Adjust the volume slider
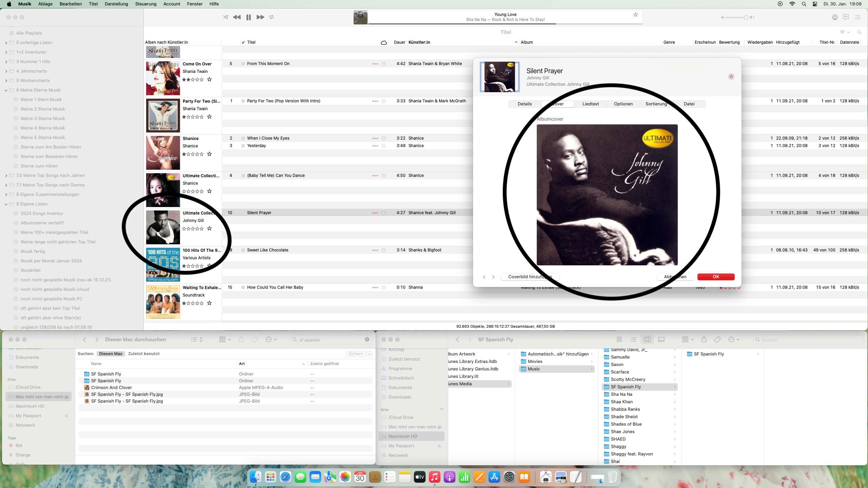This screenshot has width=868, height=488. pyautogui.click(x=746, y=17)
